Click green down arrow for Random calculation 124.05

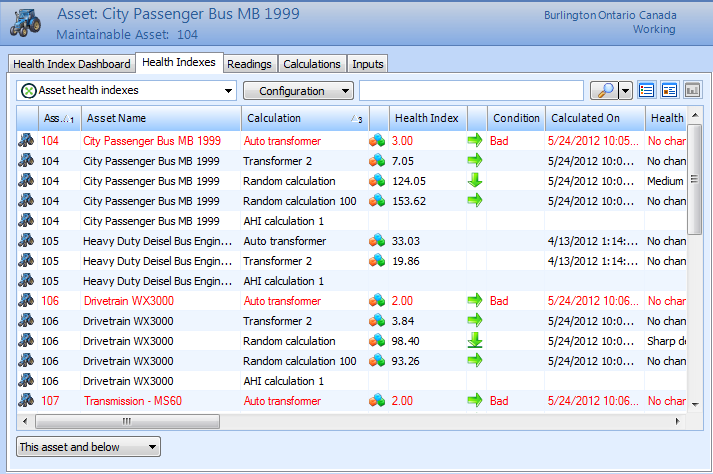coord(475,181)
